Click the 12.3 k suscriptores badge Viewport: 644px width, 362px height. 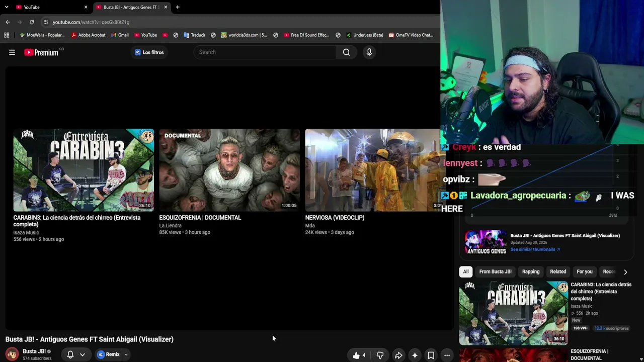coord(611,328)
